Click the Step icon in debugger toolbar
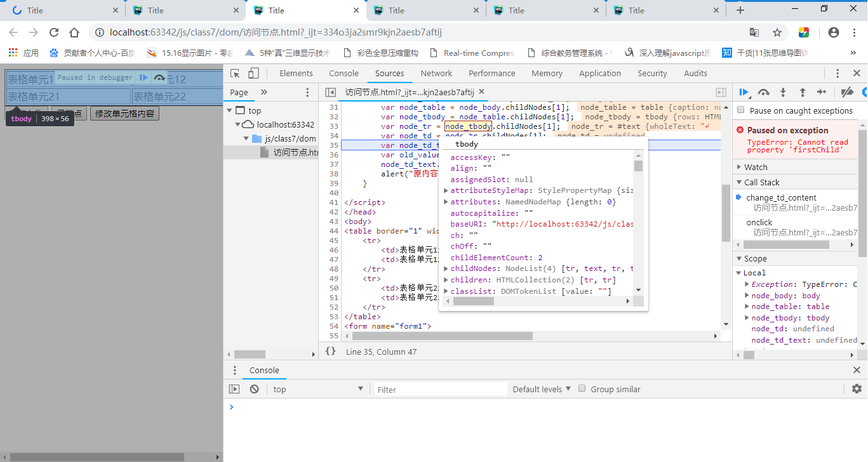The width and height of the screenshot is (868, 462). tap(822, 92)
